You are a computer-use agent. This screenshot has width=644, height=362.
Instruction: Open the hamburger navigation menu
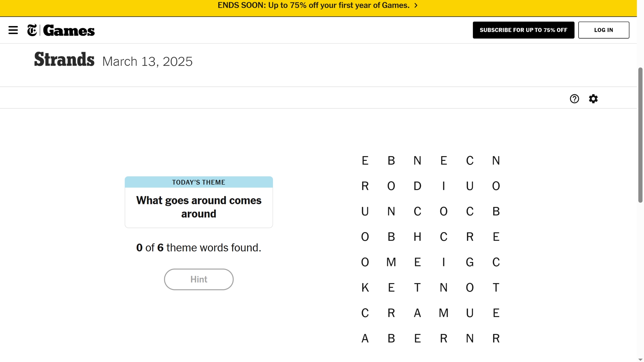point(13,30)
